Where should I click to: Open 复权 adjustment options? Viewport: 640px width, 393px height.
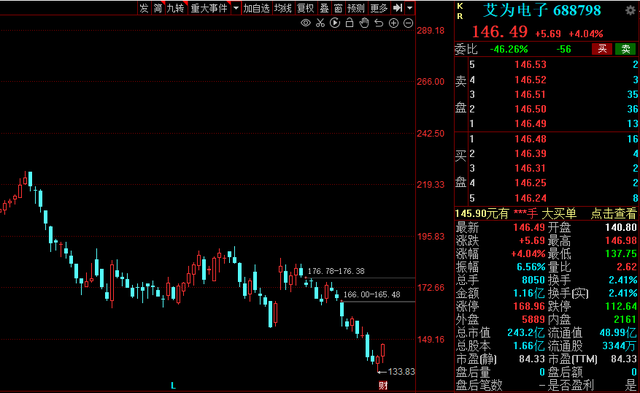[305, 8]
